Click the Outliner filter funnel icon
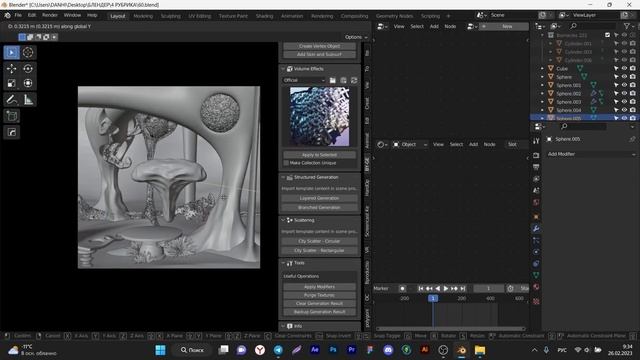 [x=627, y=26]
